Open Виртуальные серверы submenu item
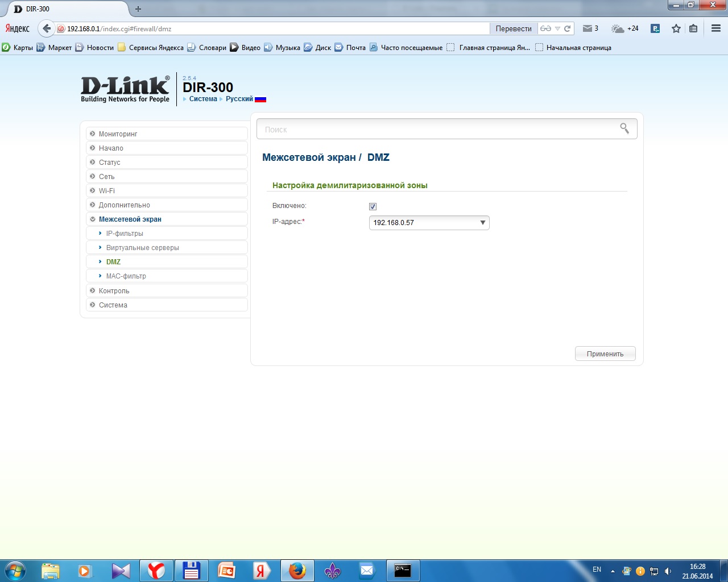 [x=167, y=247]
